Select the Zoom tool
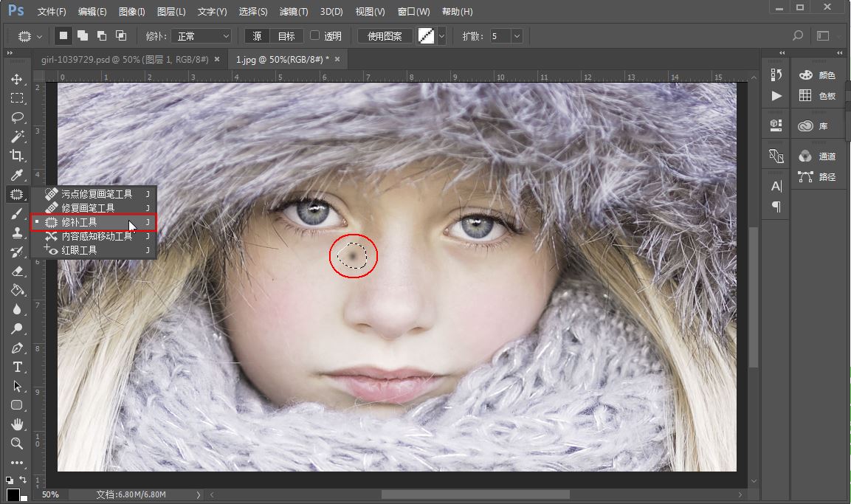 click(16, 443)
